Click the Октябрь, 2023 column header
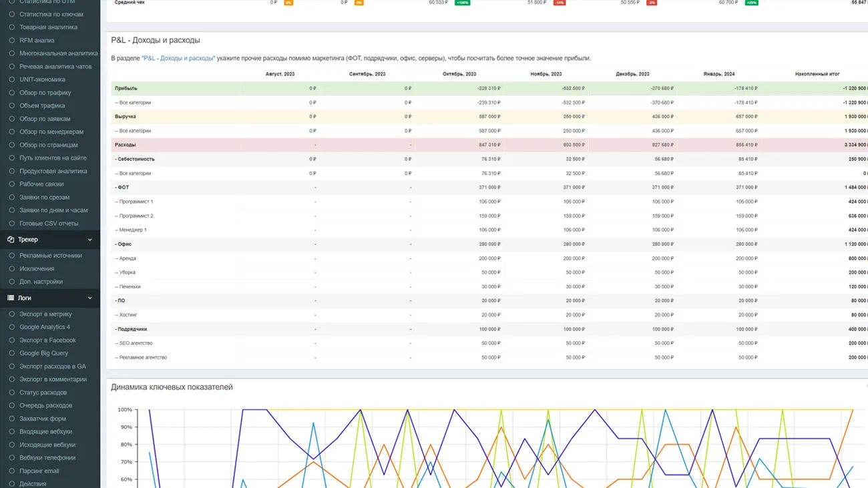Image resolution: width=868 pixels, height=488 pixels. 459,74
